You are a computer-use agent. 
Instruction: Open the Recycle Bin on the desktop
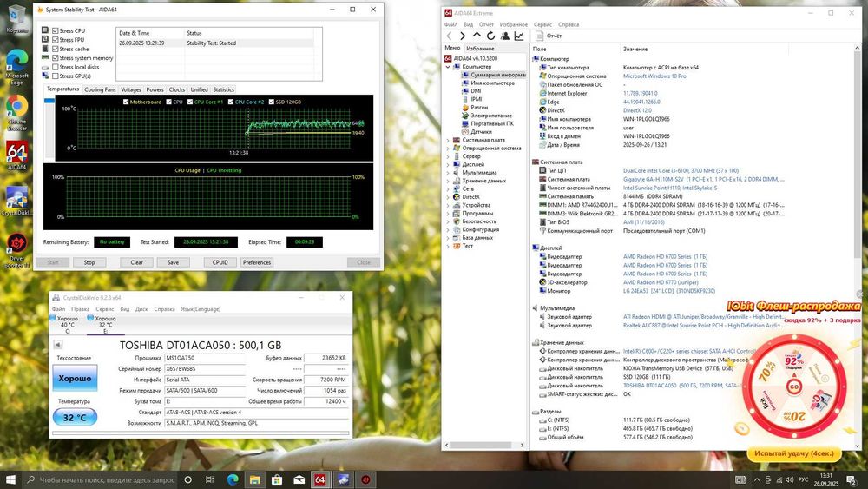tap(16, 19)
